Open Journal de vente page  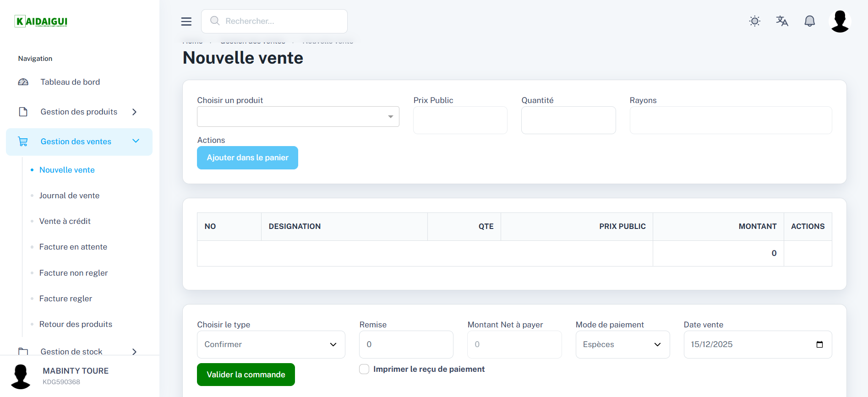coord(69,196)
